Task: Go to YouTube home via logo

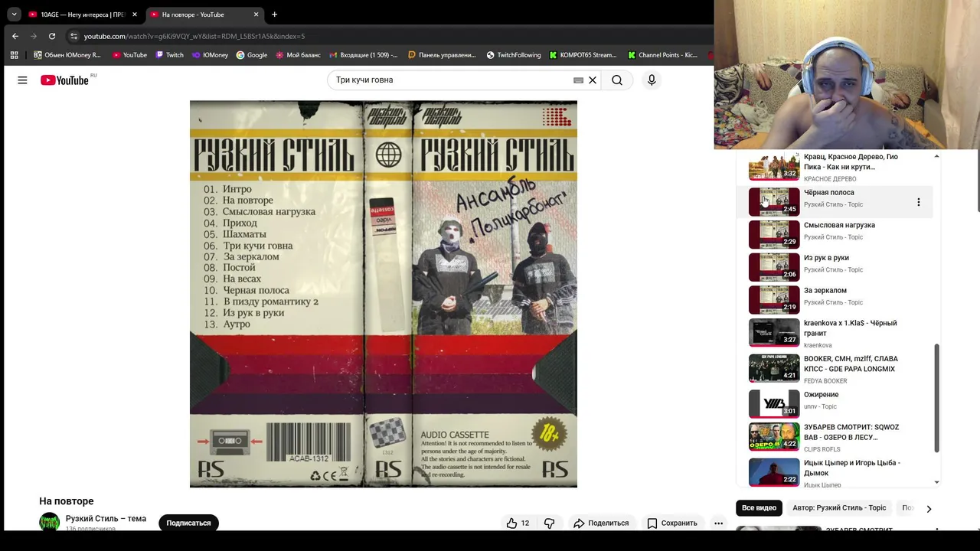Action: click(65, 80)
